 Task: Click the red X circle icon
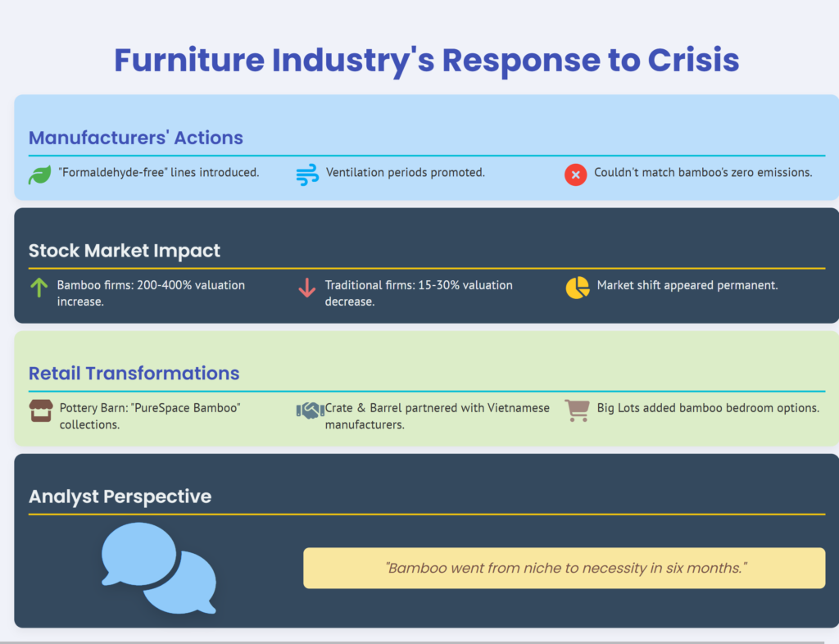[x=575, y=175]
